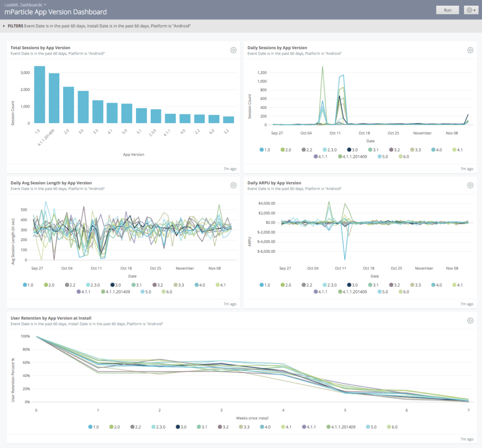Toggle 4.1.1 in Avg Session Length legend
The height and width of the screenshot is (448, 482).
(x=84, y=292)
